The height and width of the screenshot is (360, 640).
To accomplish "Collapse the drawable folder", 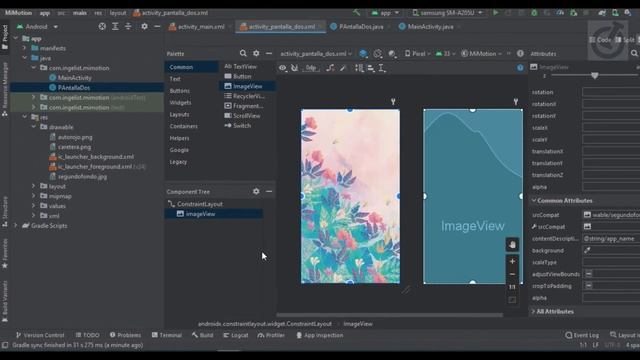I will 34,127.
